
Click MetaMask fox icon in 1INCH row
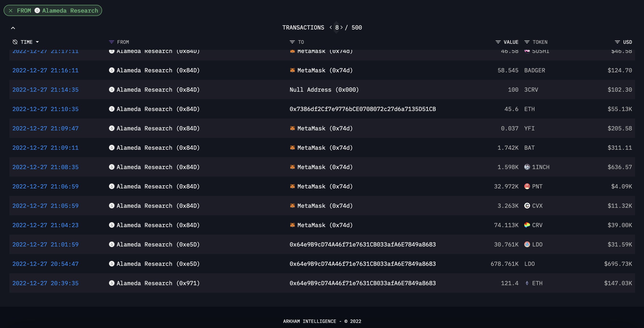(x=292, y=167)
